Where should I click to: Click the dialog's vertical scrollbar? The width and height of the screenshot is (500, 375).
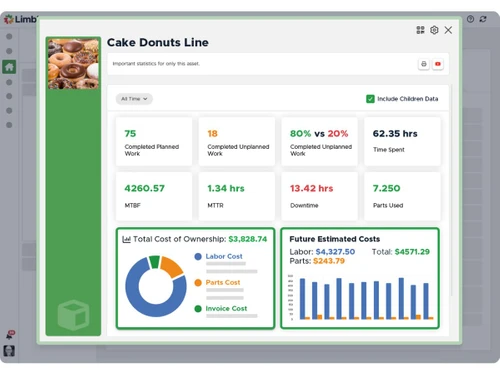(x=451, y=190)
